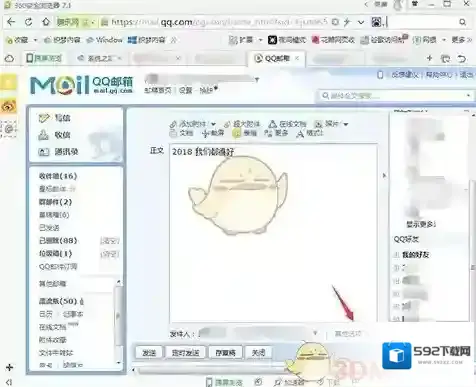The height and width of the screenshot is (387, 476).
Task: Click the QQ Mail logo
Action: point(82,85)
